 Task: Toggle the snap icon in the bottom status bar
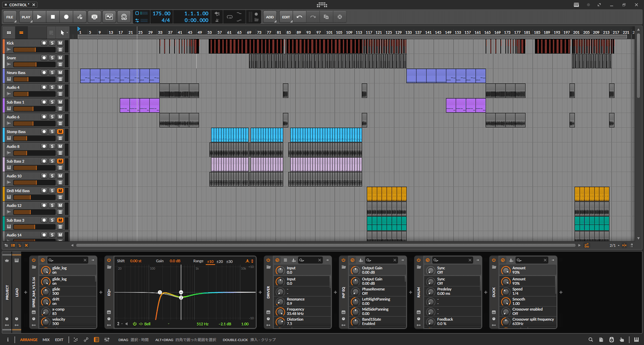click(76, 340)
